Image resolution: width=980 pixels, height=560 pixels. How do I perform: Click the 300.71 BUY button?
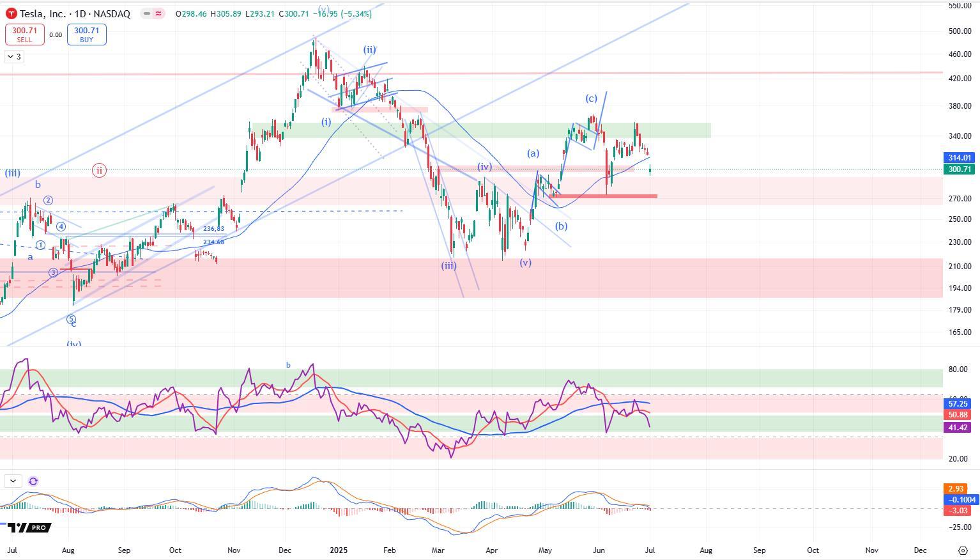pos(86,35)
